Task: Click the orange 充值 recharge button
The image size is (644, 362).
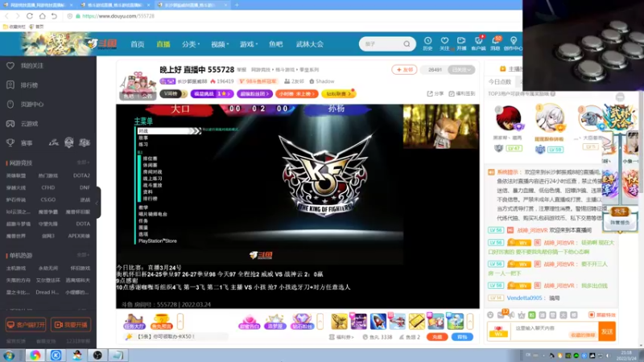Action: click(437, 337)
